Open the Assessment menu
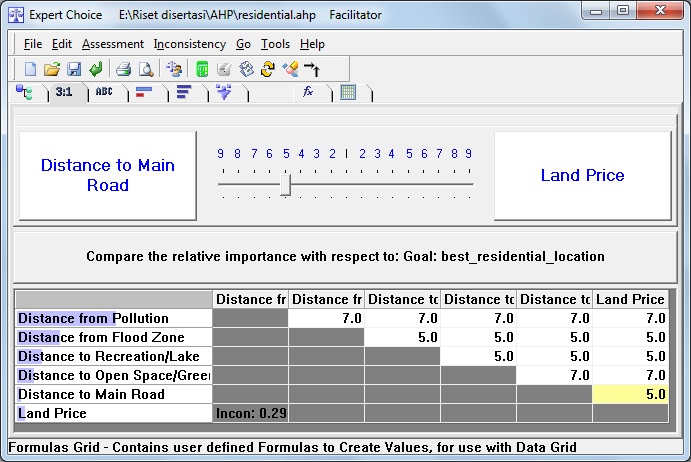The width and height of the screenshot is (691, 462). [112, 44]
